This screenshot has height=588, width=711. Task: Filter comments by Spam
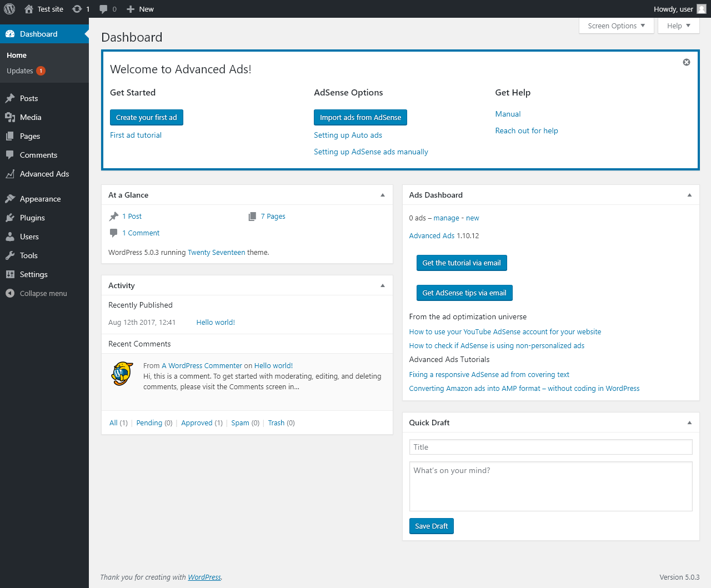(x=240, y=423)
